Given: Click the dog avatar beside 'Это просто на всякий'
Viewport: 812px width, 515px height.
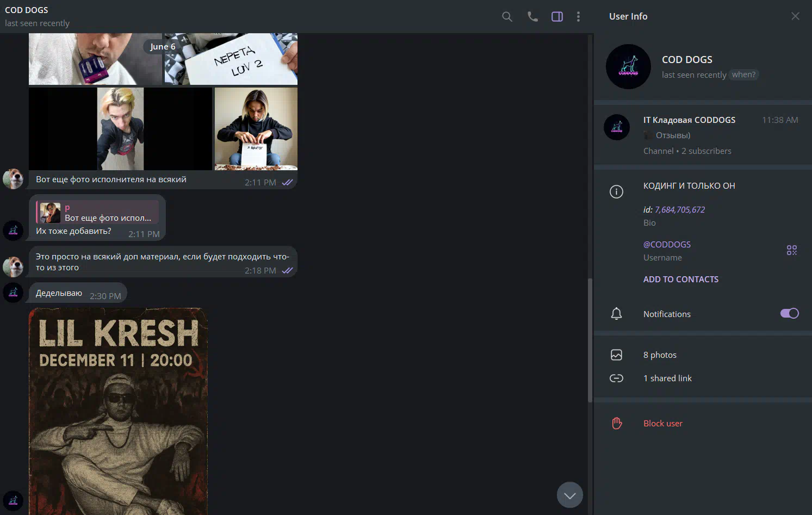Looking at the screenshot, I should pos(13,266).
